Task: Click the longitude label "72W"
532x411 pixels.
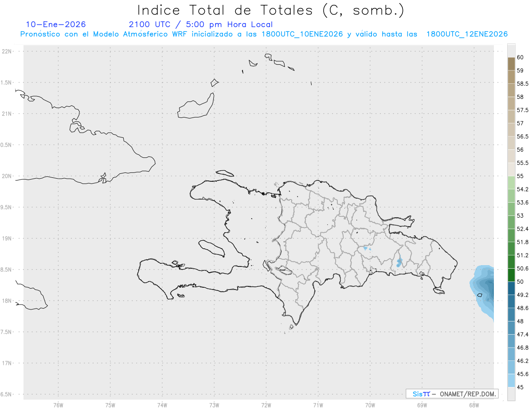Action: (266, 405)
